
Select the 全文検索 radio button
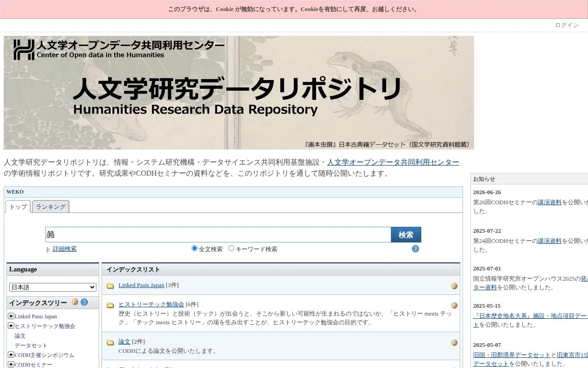194,248
